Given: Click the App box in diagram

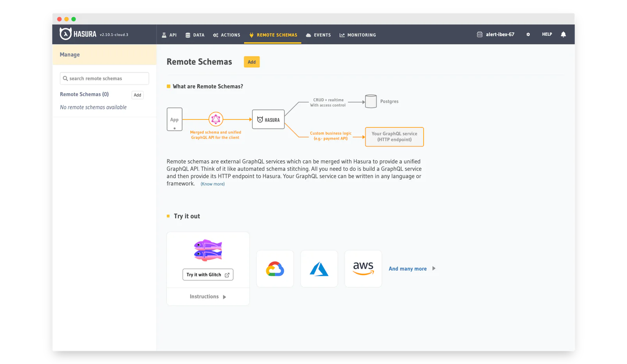Looking at the screenshot, I should click(x=174, y=119).
